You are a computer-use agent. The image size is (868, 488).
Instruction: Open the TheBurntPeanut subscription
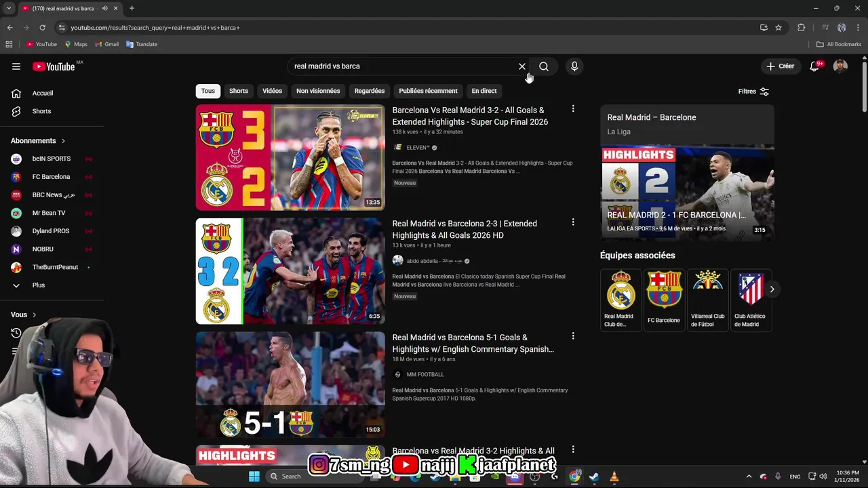(51, 267)
